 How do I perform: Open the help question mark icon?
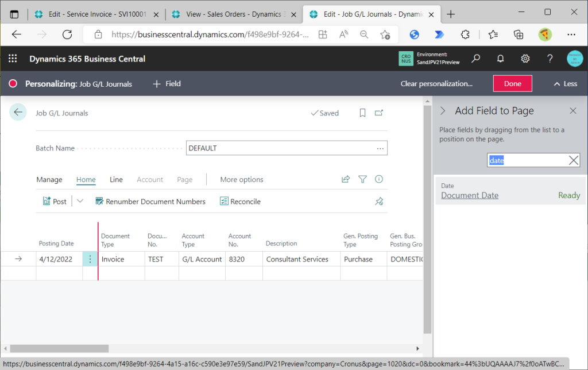550,59
